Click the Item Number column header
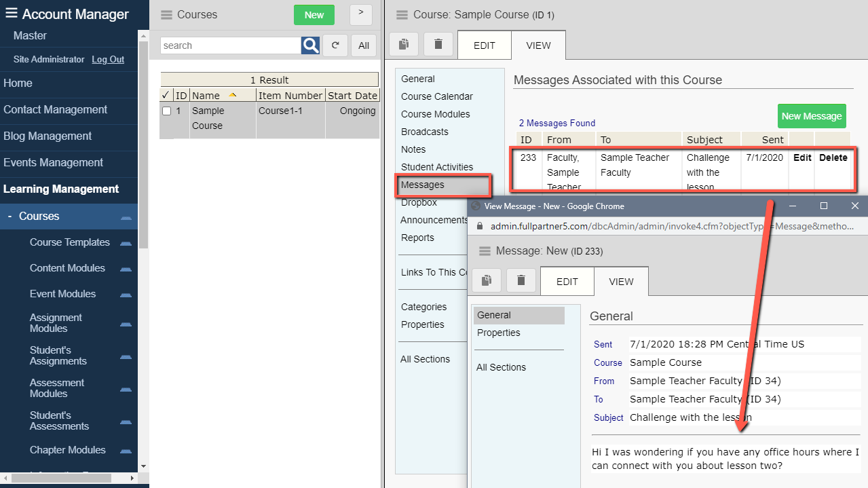This screenshot has width=868, height=488. click(x=290, y=96)
